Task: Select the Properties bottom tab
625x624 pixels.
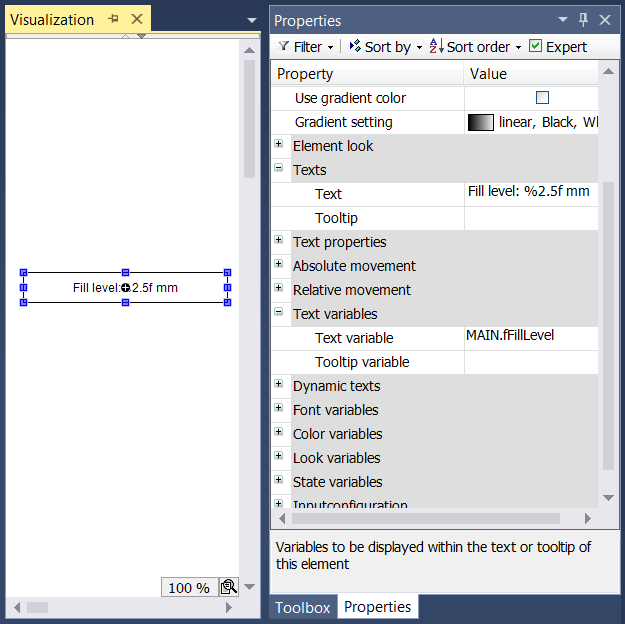Action: 377,607
